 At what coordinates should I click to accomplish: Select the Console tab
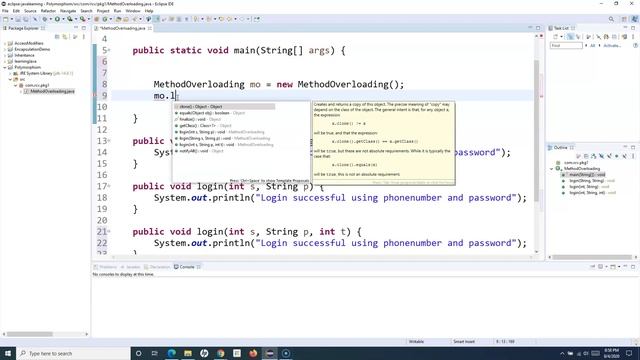coord(187,267)
